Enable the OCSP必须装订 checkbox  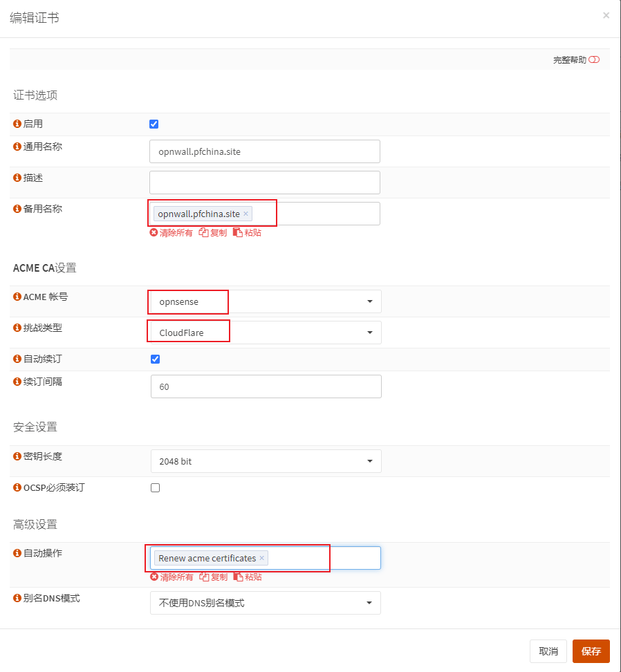[x=156, y=487]
